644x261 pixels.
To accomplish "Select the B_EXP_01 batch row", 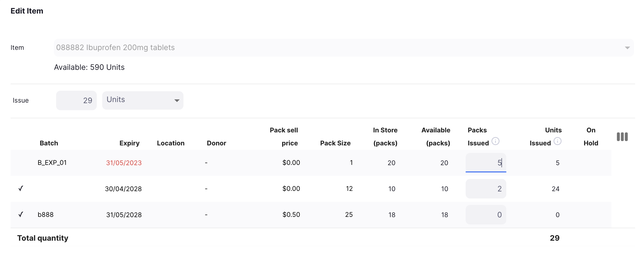I will pos(52,163).
